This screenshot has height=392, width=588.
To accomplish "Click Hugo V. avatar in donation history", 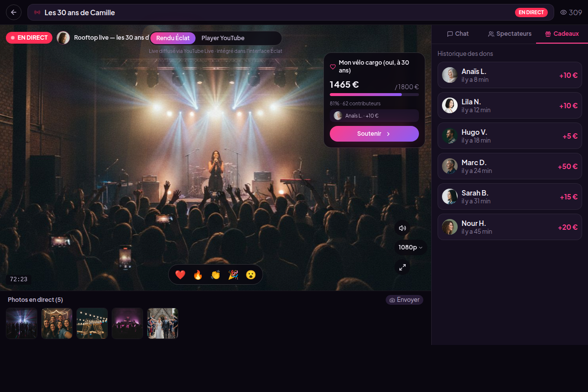I will pyautogui.click(x=450, y=136).
